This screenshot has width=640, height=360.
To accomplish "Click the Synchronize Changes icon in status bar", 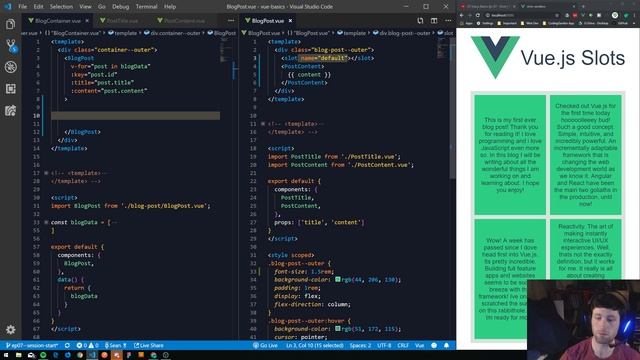I will coord(67,345).
